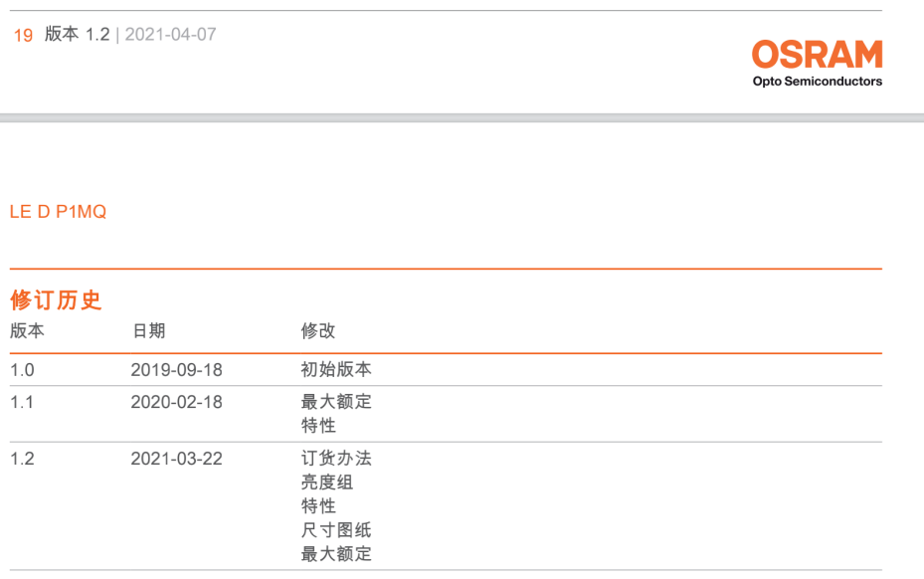
Task: Click the 版本 1.2 header label
Action: pyautogui.click(x=78, y=34)
